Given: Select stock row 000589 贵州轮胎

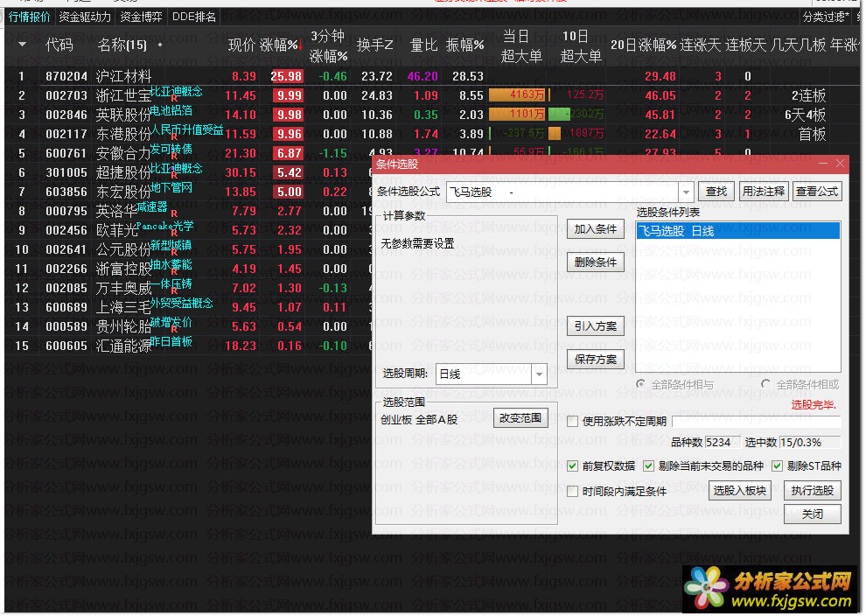Looking at the screenshot, I should coord(188,326).
